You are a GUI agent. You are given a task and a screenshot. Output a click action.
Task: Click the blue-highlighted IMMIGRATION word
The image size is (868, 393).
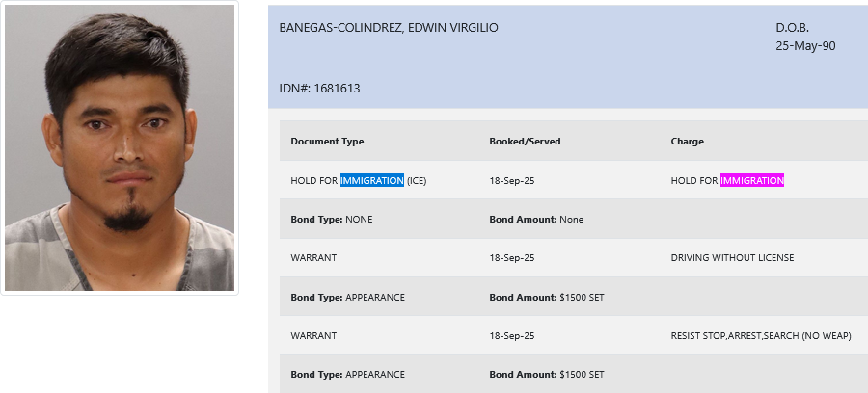[372, 180]
